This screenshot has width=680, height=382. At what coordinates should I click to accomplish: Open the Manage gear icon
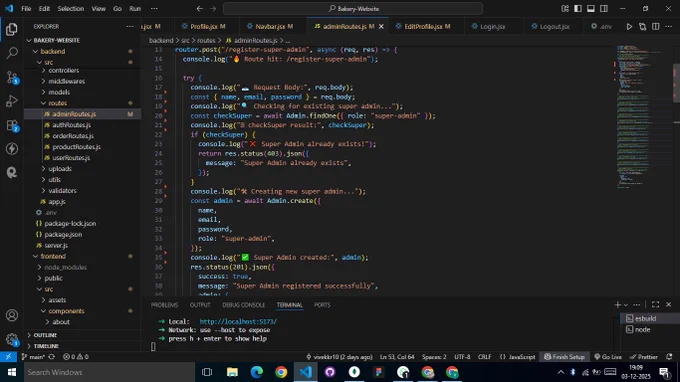pos(12,339)
